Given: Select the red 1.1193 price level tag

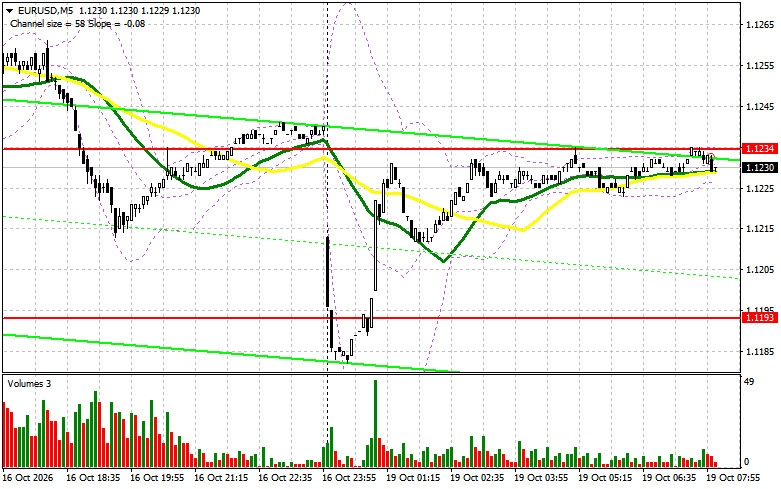Looking at the screenshot, I should tap(760, 318).
